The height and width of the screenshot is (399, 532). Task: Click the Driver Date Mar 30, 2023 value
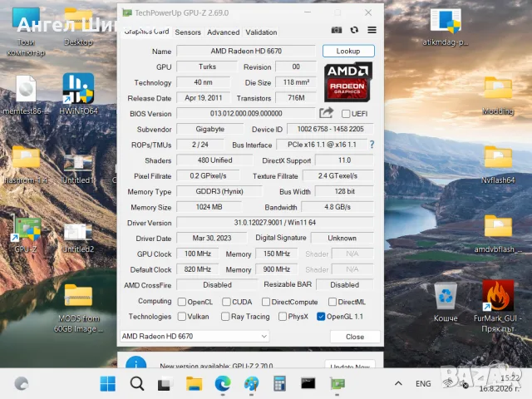(x=212, y=239)
